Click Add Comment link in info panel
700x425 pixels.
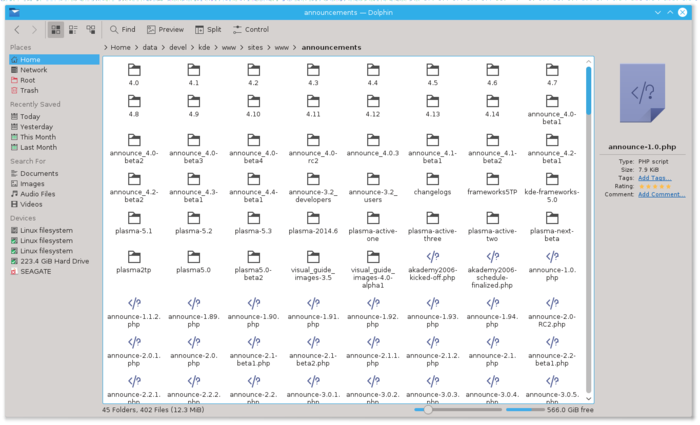(662, 194)
